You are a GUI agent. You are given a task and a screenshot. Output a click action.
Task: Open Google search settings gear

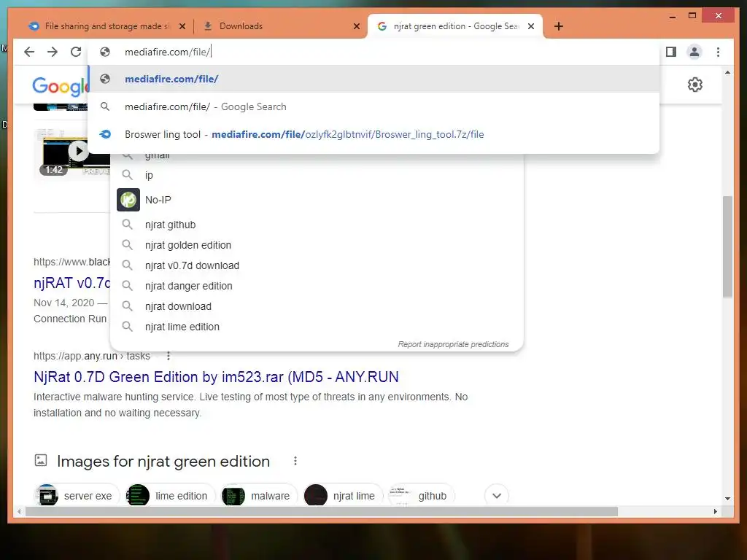click(694, 85)
